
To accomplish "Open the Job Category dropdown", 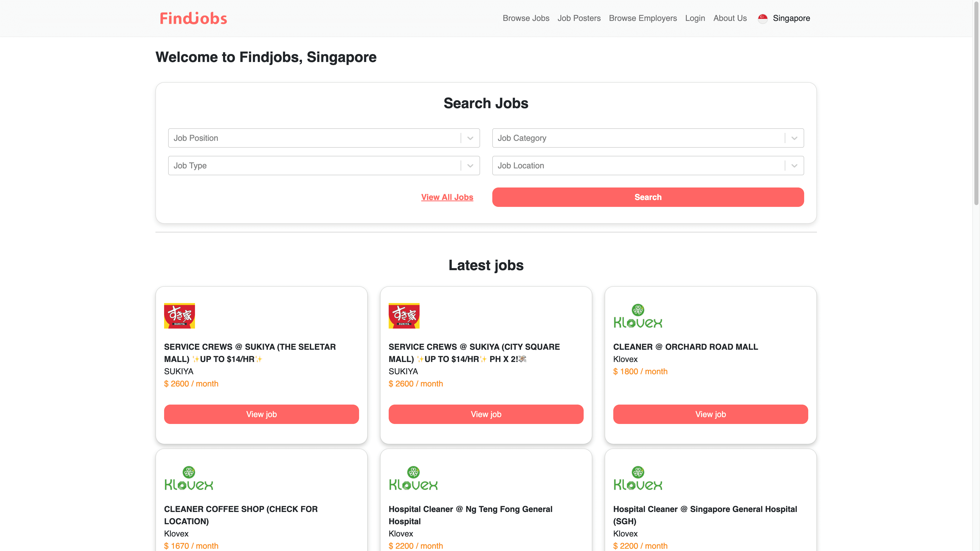I will [794, 138].
